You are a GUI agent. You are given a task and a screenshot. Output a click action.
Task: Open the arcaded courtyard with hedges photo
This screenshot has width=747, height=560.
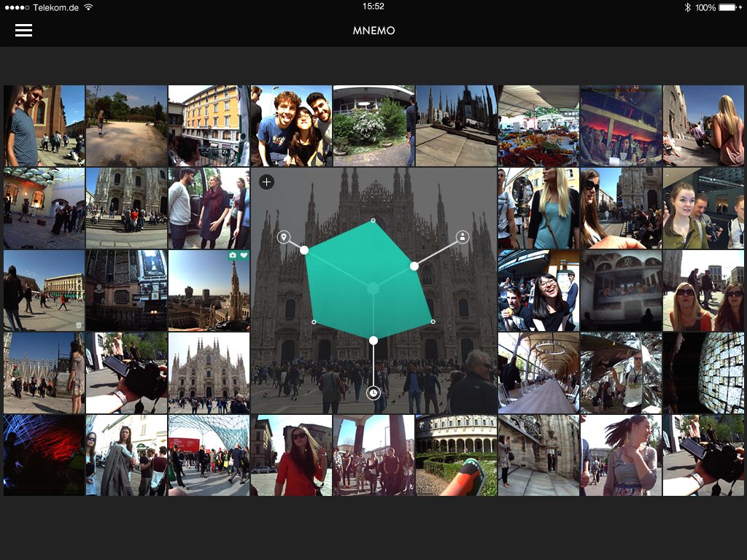(x=456, y=455)
